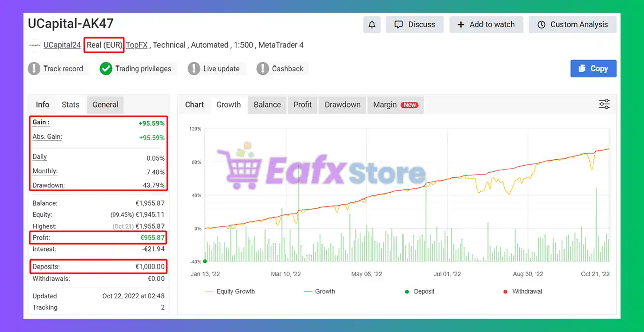
Task: Toggle Deposit marker in legend
Action: (x=420, y=291)
